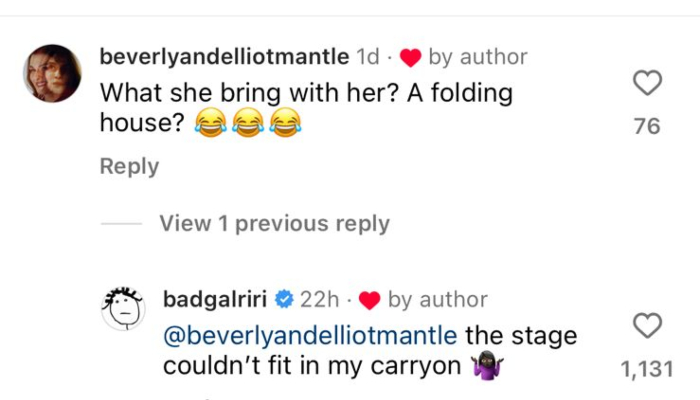The height and width of the screenshot is (400, 700).
Task: Click the beverlyandelliotmantle username
Action: (224, 57)
